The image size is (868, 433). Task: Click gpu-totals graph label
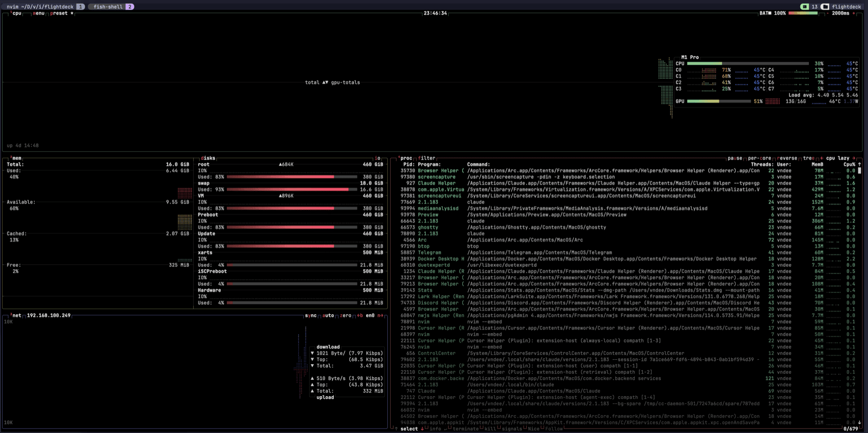point(346,82)
